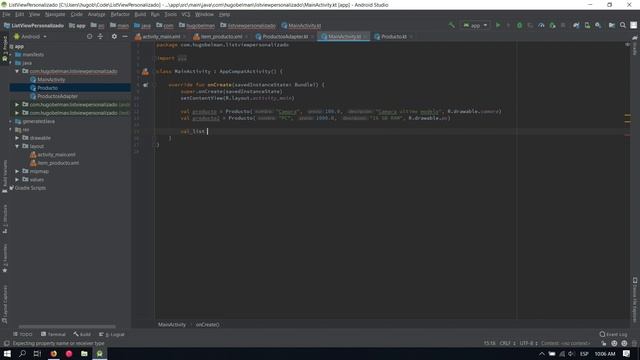Image resolution: width=640 pixels, height=360 pixels.
Task: Click override gutter icon beside onCreate
Action: tap(146, 85)
